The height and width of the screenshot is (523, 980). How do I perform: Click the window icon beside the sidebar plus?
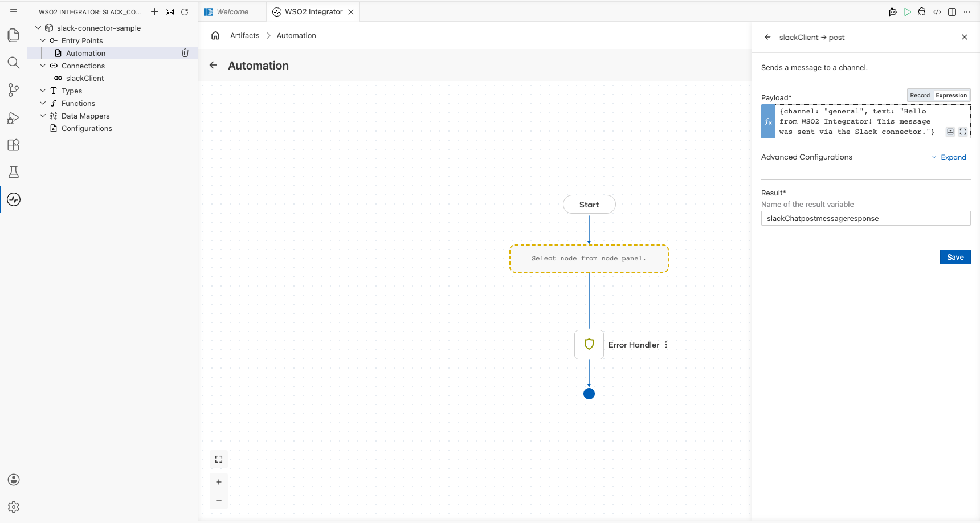click(x=170, y=11)
